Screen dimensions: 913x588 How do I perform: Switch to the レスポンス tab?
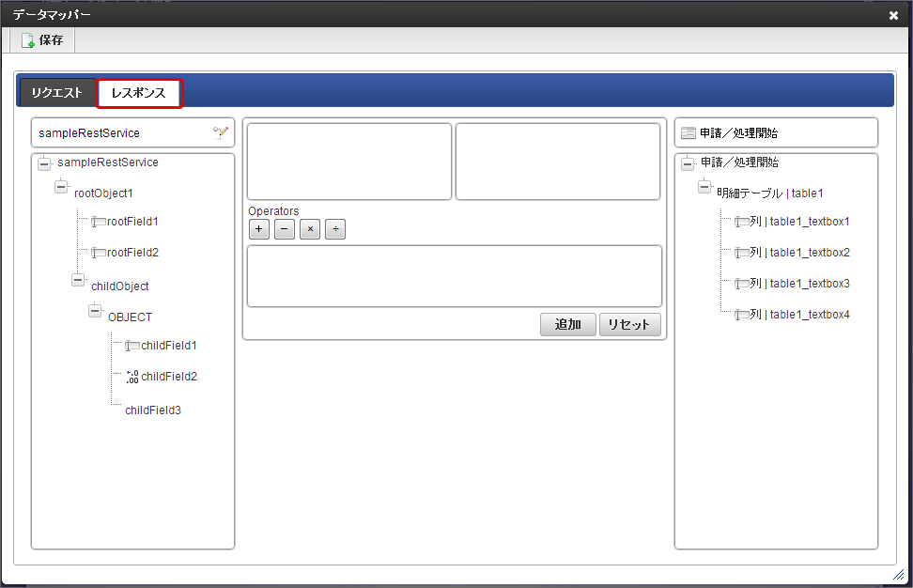[x=139, y=93]
